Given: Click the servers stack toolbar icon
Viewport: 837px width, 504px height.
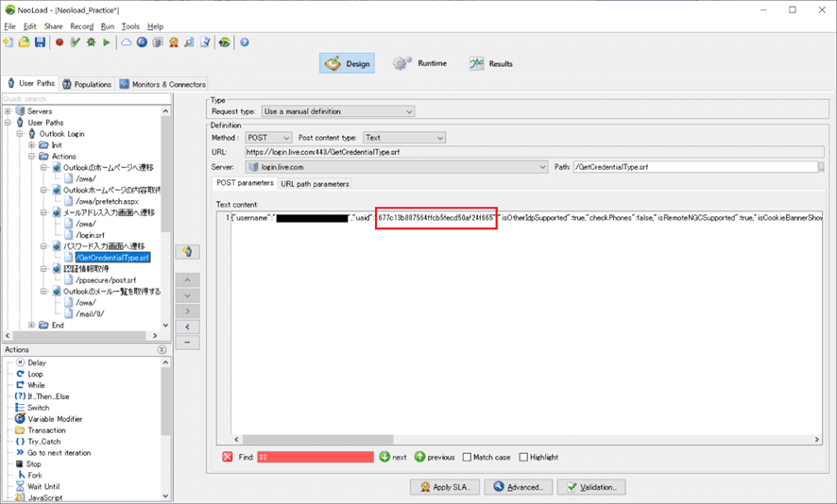Looking at the screenshot, I should [x=158, y=42].
